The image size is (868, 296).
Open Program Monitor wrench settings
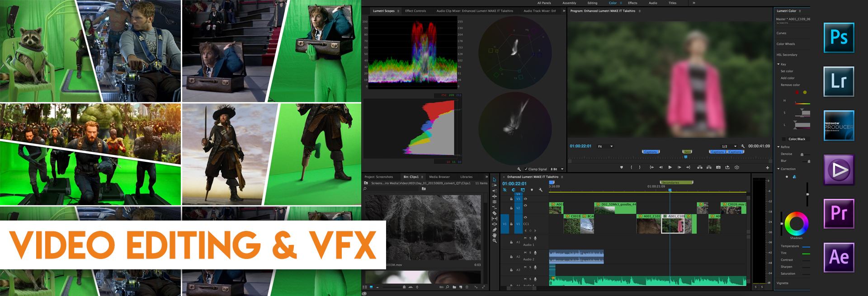tap(743, 146)
